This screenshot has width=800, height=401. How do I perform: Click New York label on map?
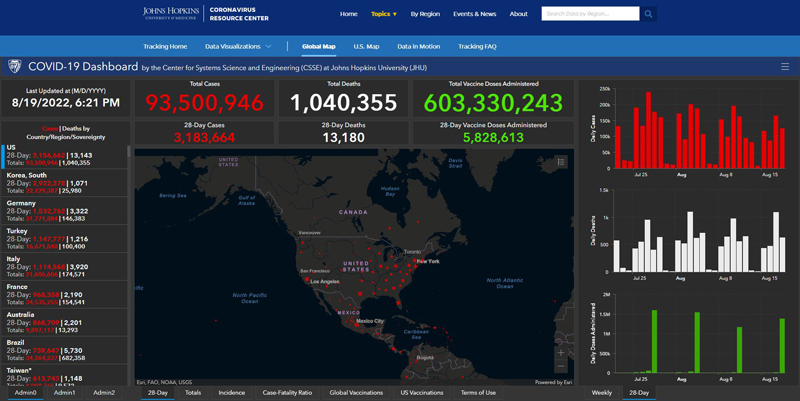pos(428,261)
